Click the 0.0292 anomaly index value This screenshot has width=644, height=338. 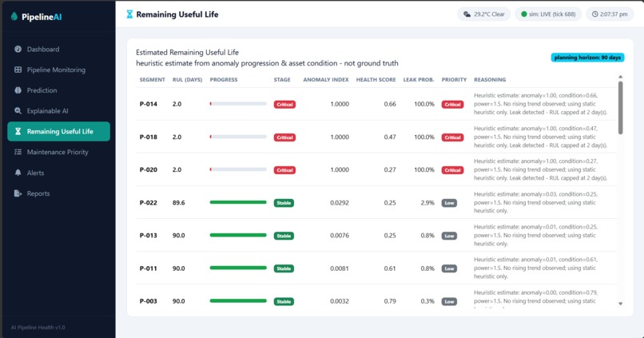[x=340, y=202]
